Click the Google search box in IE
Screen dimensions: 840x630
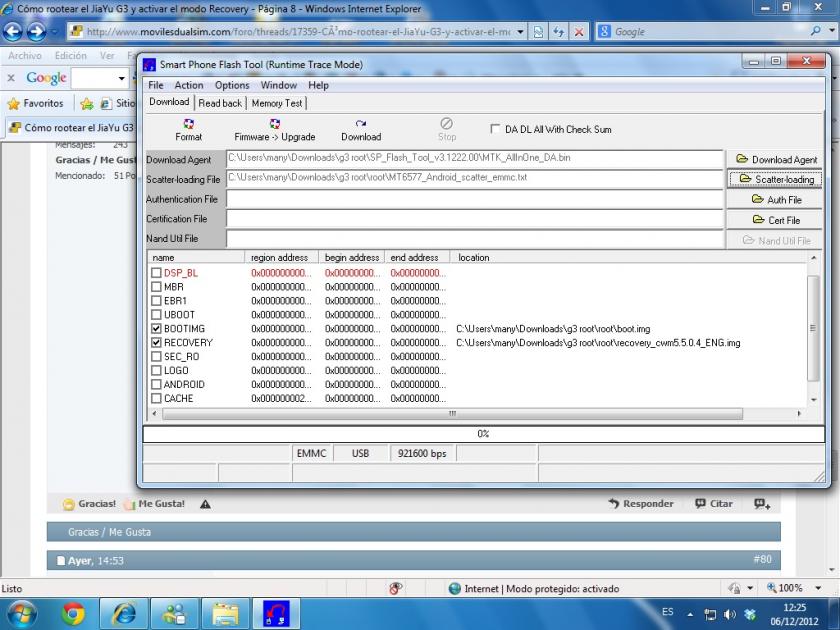click(709, 32)
